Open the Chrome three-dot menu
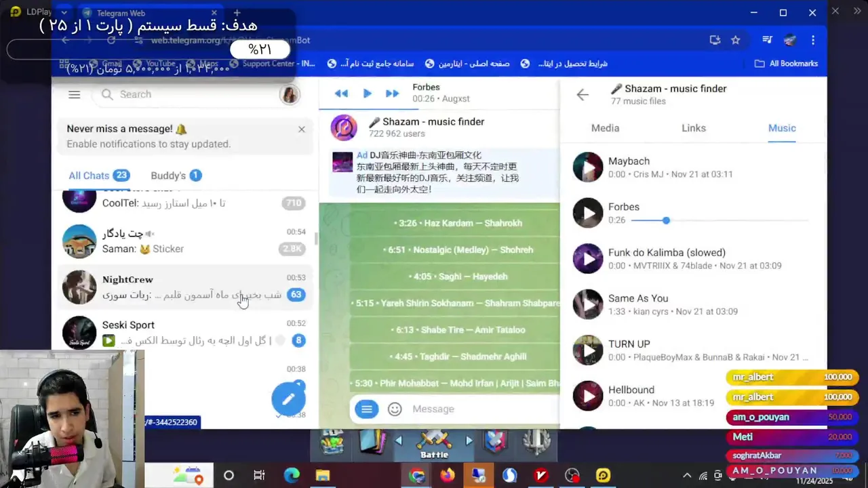Viewport: 868px width, 488px height. (813, 40)
